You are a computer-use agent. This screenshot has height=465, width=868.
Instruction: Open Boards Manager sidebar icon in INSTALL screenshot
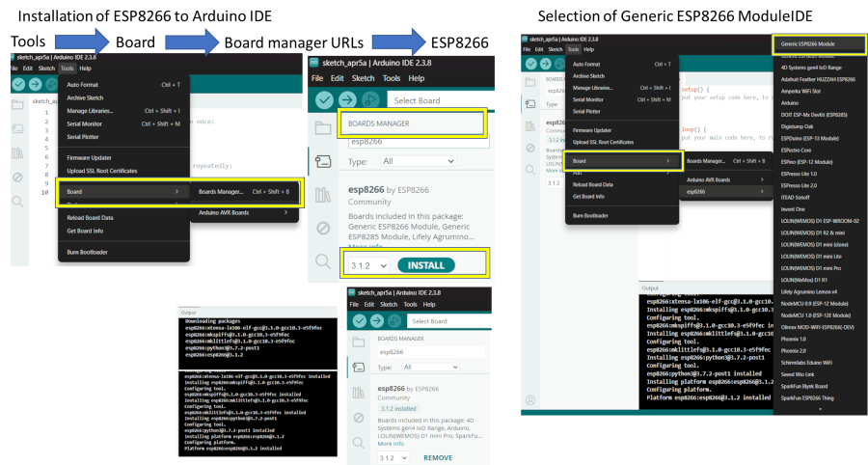[x=323, y=161]
